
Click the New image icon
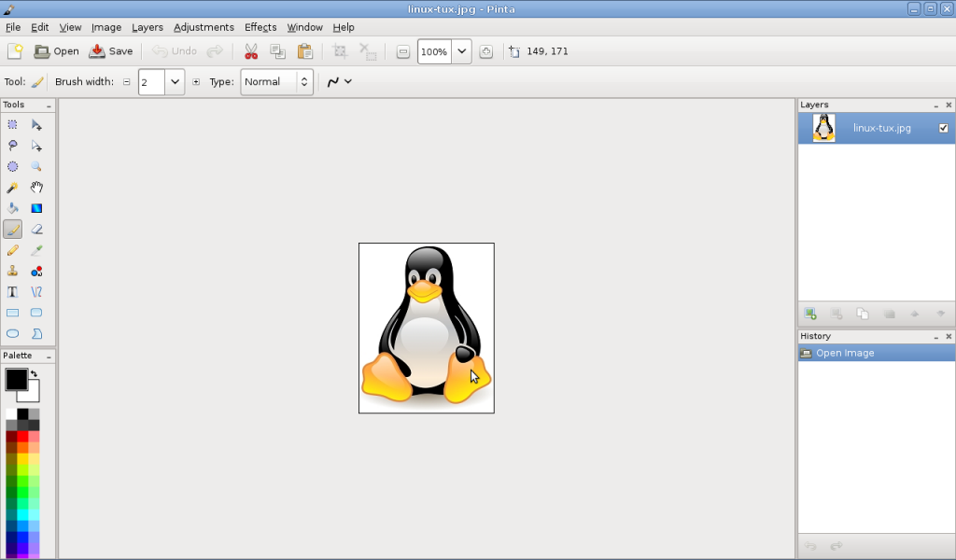pos(15,51)
